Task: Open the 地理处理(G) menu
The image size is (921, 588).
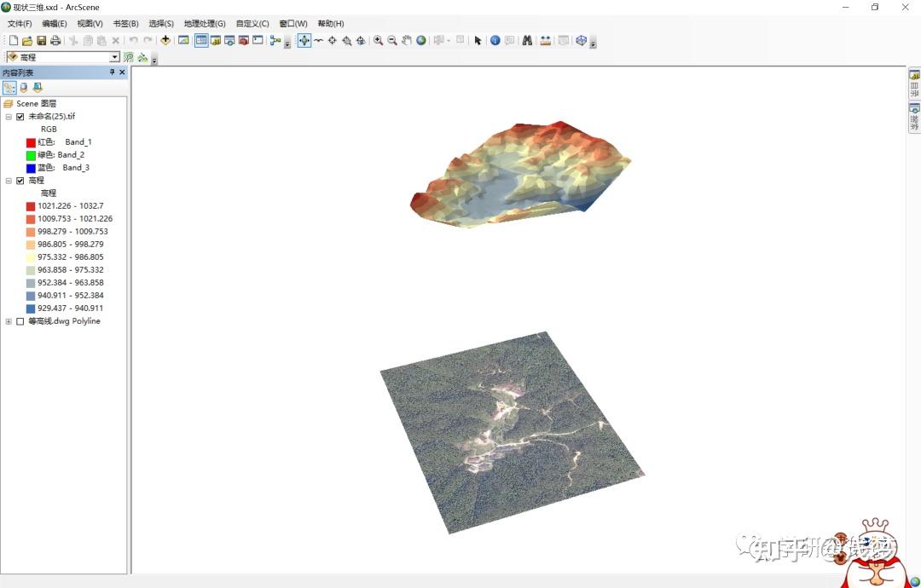Action: (x=202, y=23)
